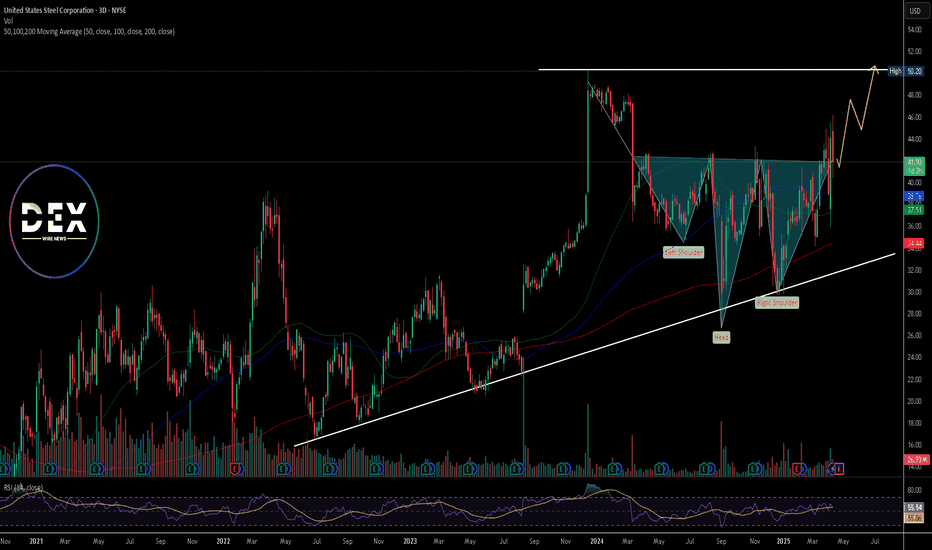Click the 48.00 price scale value
The height and width of the screenshot is (550, 932).
coord(914,95)
